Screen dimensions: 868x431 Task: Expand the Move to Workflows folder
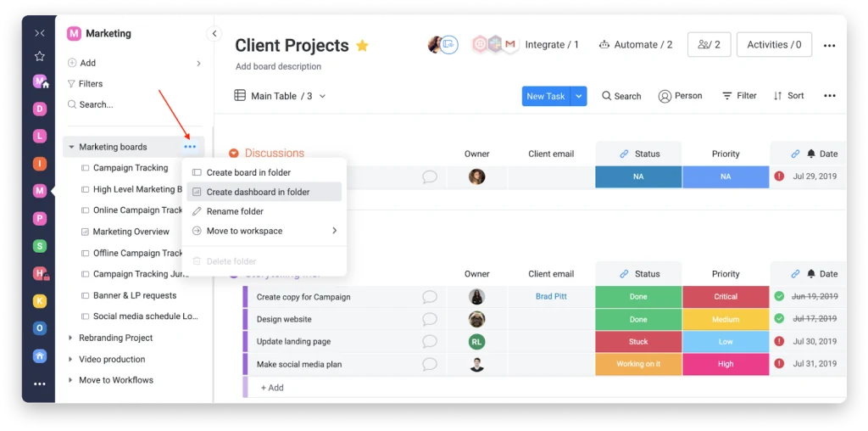70,380
